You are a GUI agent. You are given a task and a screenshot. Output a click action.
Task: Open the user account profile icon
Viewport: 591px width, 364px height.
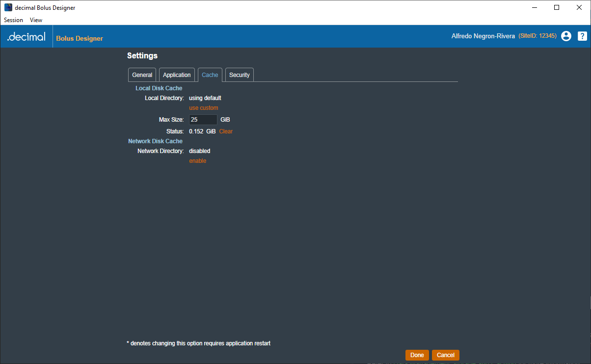[566, 36]
